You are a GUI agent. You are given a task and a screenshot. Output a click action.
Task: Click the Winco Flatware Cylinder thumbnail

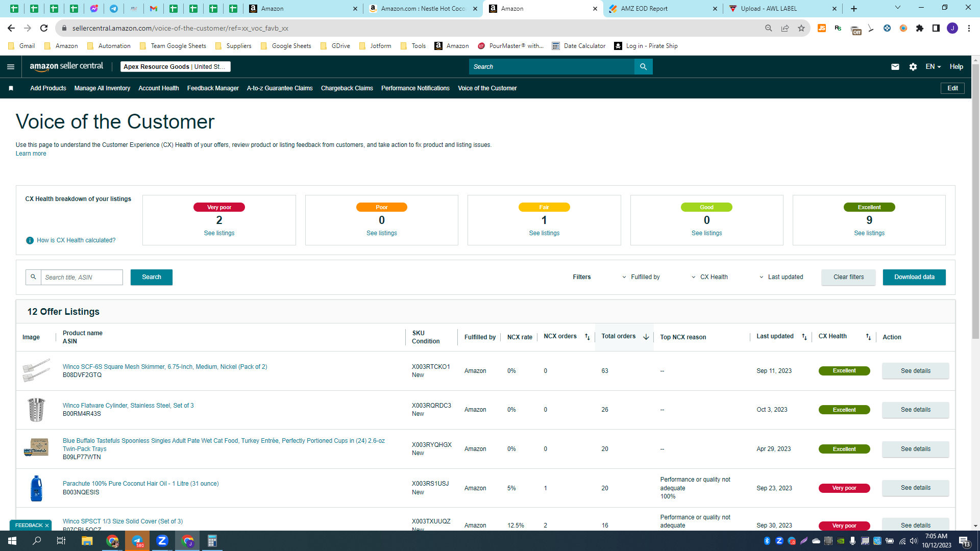click(x=36, y=410)
